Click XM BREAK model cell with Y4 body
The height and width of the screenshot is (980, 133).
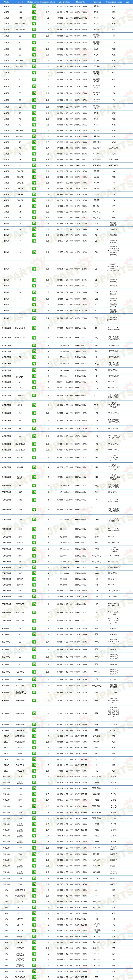[x=20, y=450]
